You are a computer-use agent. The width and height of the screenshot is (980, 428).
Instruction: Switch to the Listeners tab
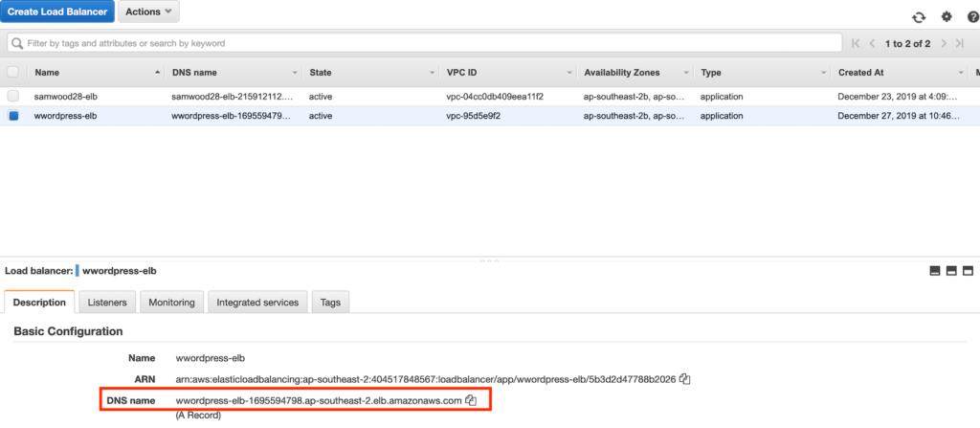click(x=107, y=303)
